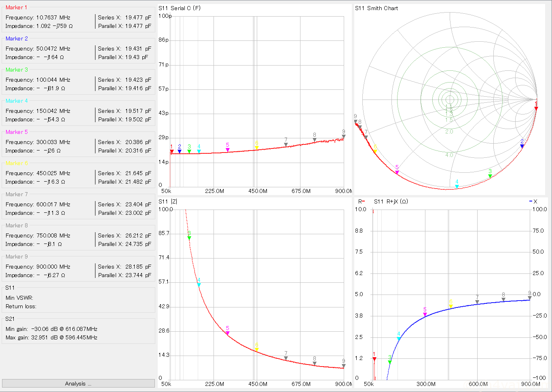
Task: Click Series X value '20.386 pF'
Action: tap(138, 142)
